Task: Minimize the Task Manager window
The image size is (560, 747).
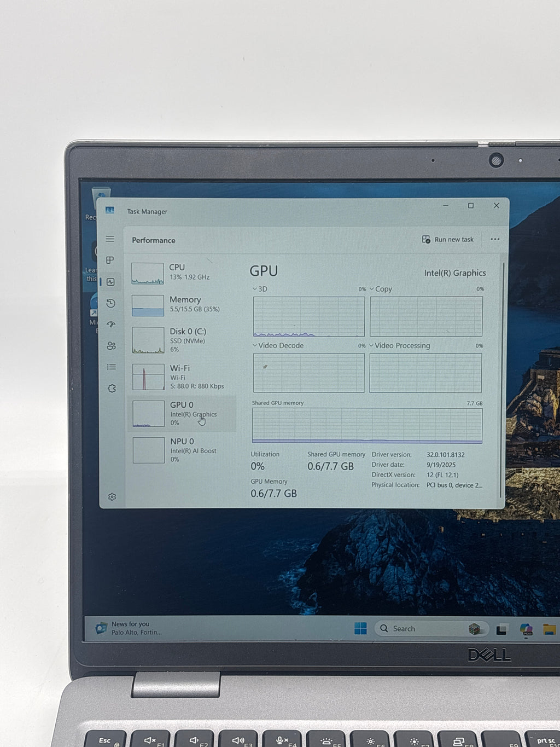Action: point(446,206)
